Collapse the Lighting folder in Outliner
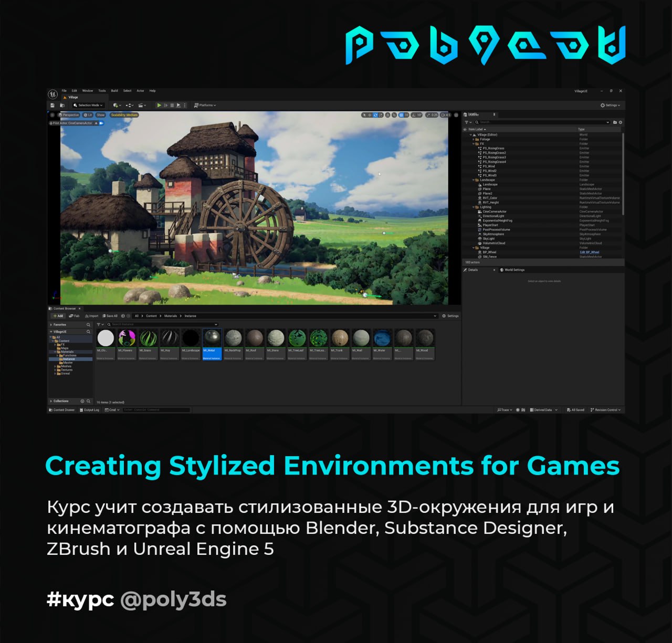 tap(474, 207)
